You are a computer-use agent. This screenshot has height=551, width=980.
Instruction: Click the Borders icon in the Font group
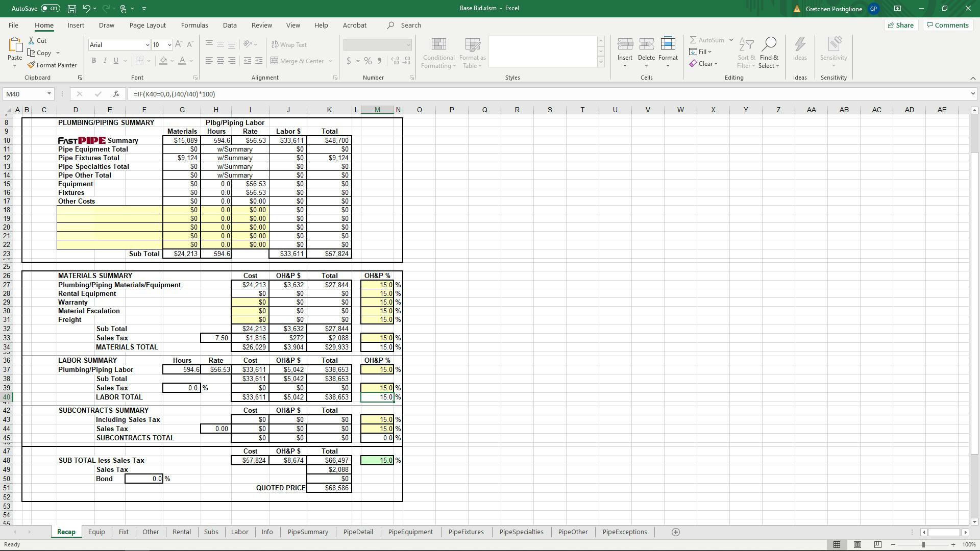tap(139, 61)
